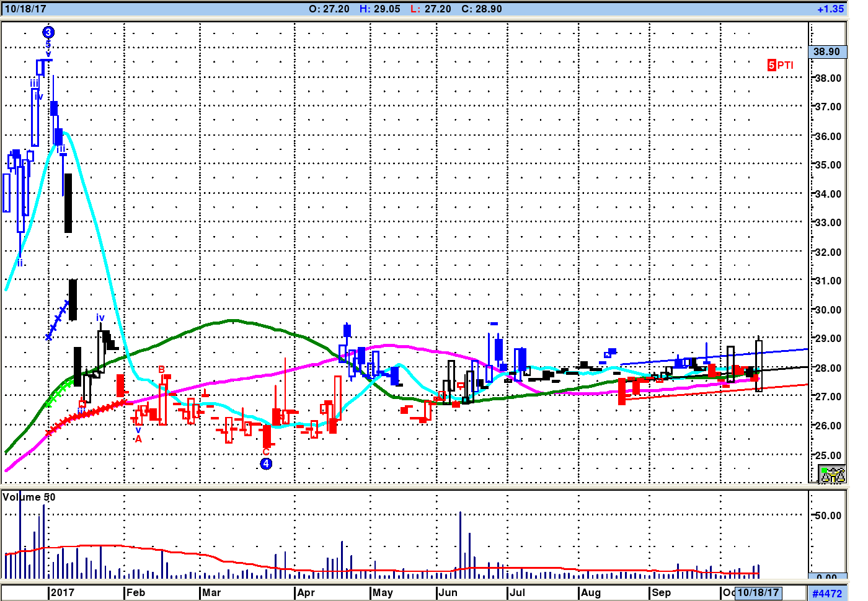Click the blue ii. wave label
This screenshot has height=601, width=868.
pyautogui.click(x=20, y=263)
